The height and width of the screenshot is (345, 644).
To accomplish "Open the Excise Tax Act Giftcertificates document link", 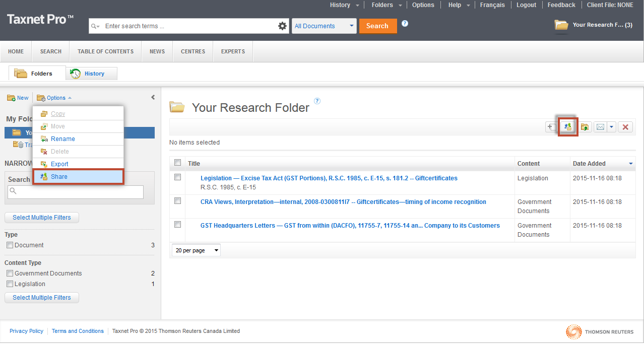I will click(329, 178).
